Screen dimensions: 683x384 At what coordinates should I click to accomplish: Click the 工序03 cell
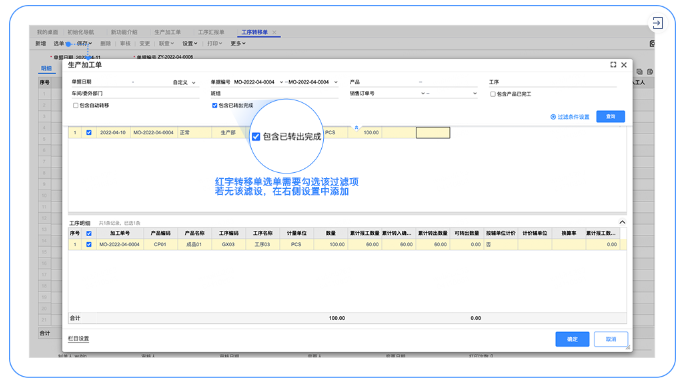coord(262,245)
